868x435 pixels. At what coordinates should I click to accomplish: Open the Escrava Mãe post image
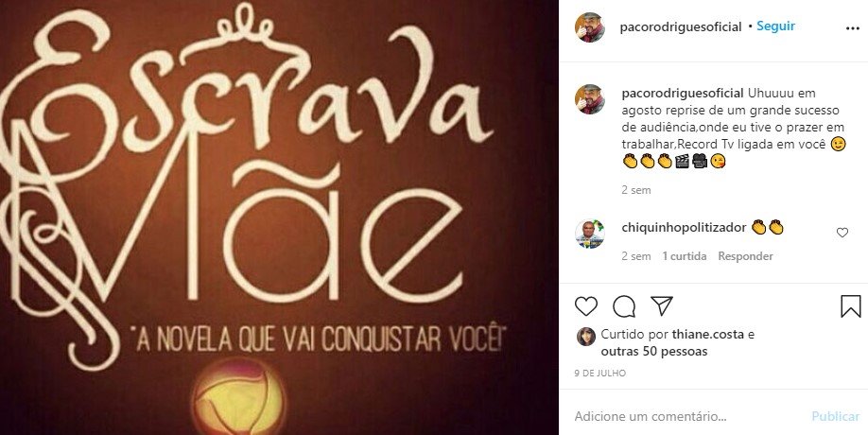pos(279,217)
